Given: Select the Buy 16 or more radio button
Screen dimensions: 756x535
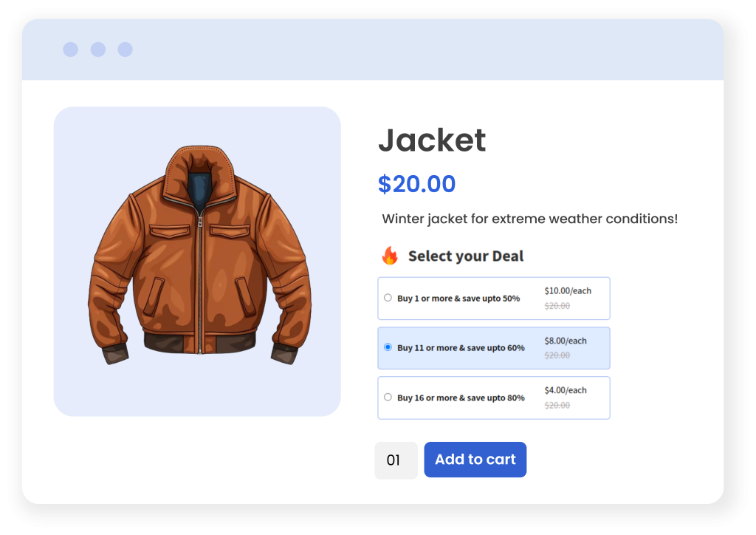Looking at the screenshot, I should click(x=388, y=397).
